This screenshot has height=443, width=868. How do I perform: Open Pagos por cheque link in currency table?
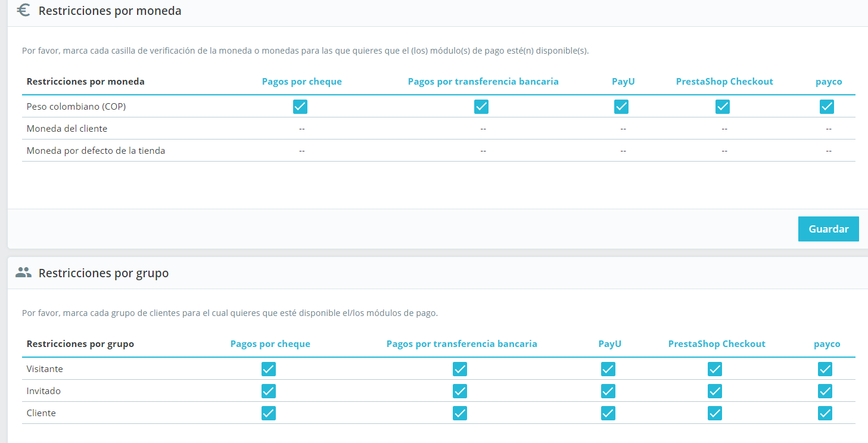click(x=302, y=82)
